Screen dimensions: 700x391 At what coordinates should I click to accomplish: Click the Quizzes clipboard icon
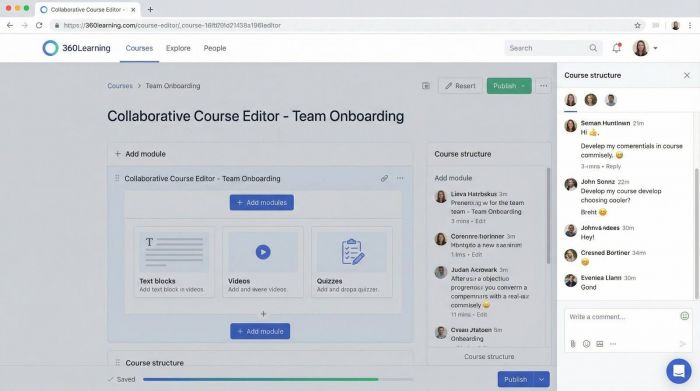point(352,252)
